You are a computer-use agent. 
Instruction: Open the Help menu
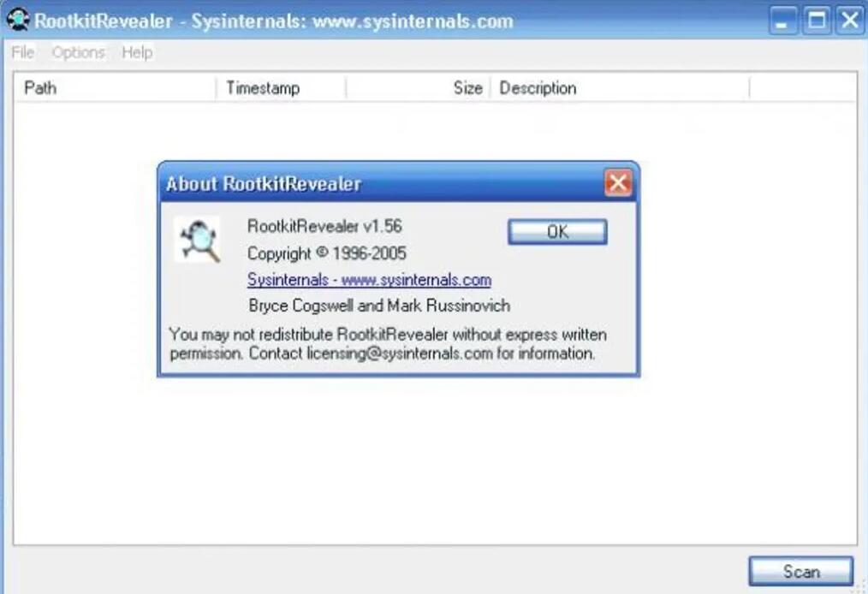pos(137,52)
